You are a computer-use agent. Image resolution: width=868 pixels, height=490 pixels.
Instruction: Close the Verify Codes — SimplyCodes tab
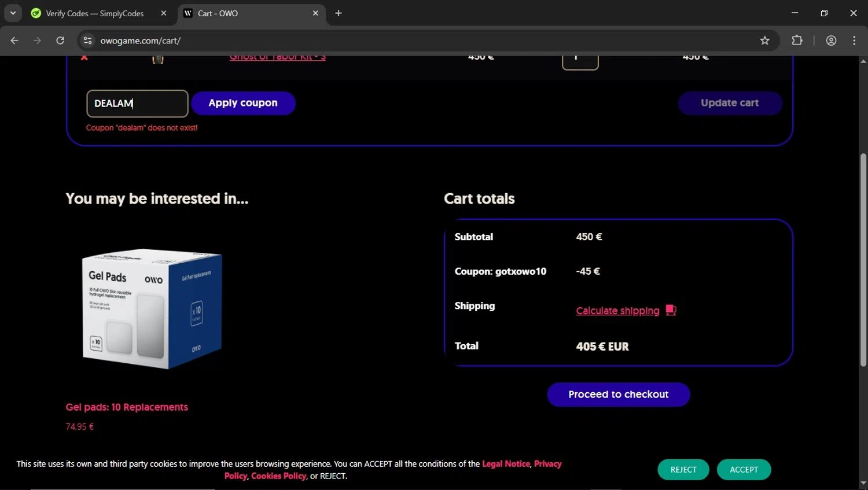coord(164,13)
